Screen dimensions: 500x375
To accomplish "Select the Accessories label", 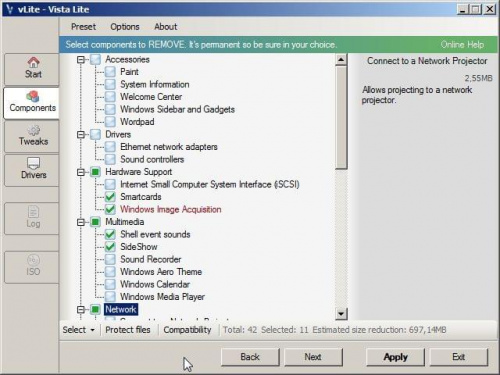I will (x=127, y=59).
